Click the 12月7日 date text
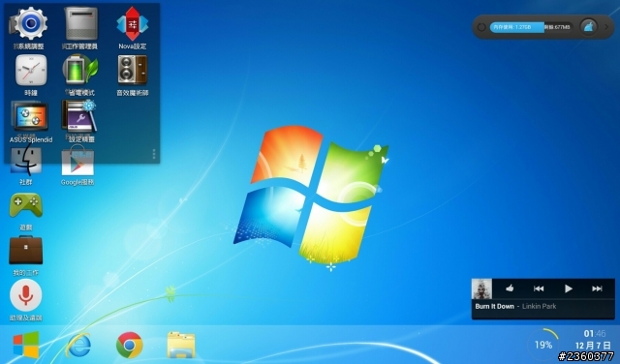Screen dimensions: 620x364 pyautogui.click(x=593, y=346)
